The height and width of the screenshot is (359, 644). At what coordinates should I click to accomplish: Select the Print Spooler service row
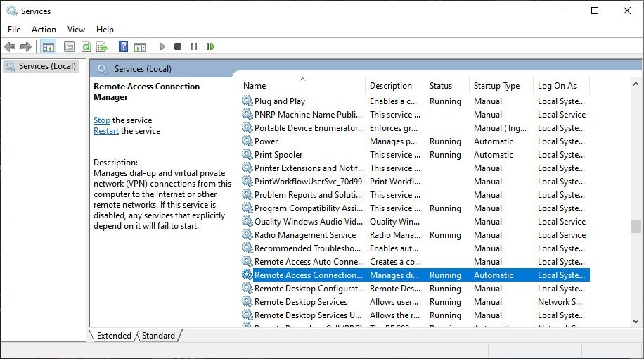[x=278, y=155]
